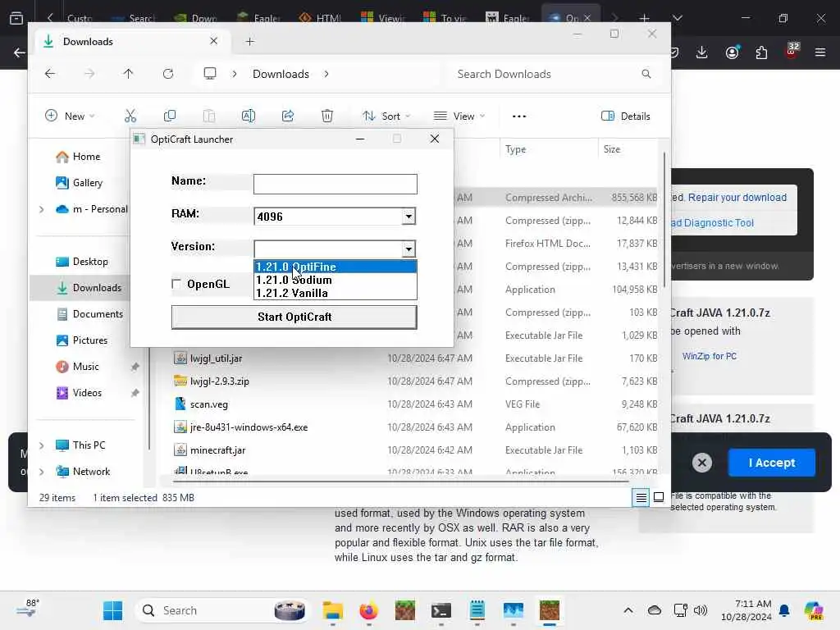The image size is (840, 630).
Task: Add a new File Explorer tab
Action: point(249,42)
